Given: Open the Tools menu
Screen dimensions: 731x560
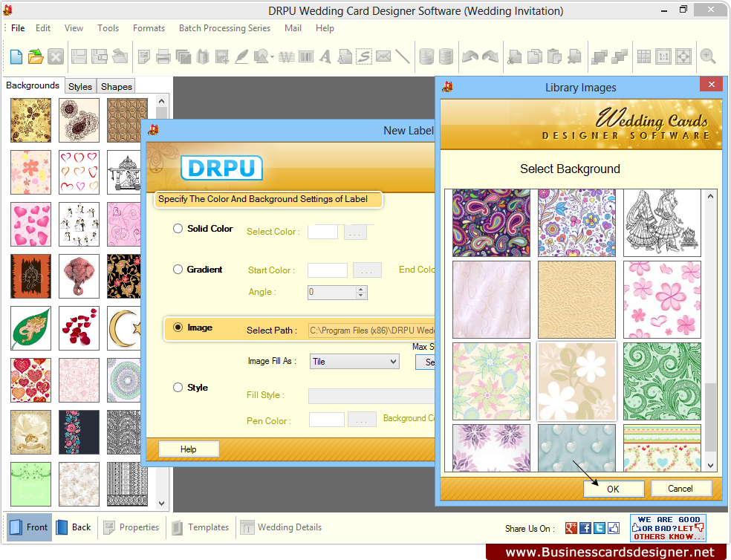Looking at the screenshot, I should [108, 28].
